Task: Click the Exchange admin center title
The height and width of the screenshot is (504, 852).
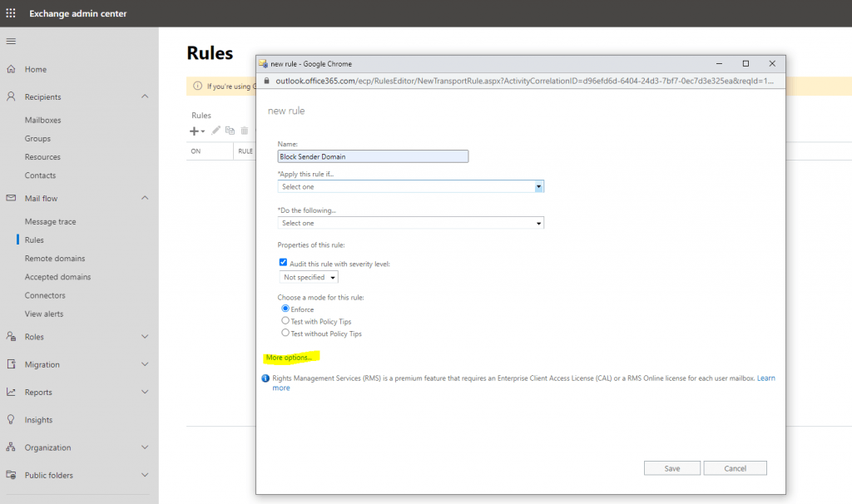Action: pos(77,13)
